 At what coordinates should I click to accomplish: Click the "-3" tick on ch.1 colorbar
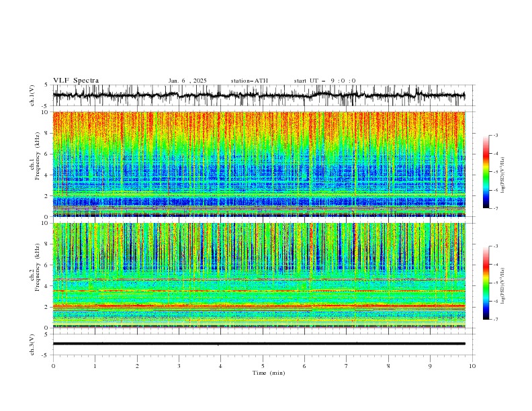[x=496, y=135]
